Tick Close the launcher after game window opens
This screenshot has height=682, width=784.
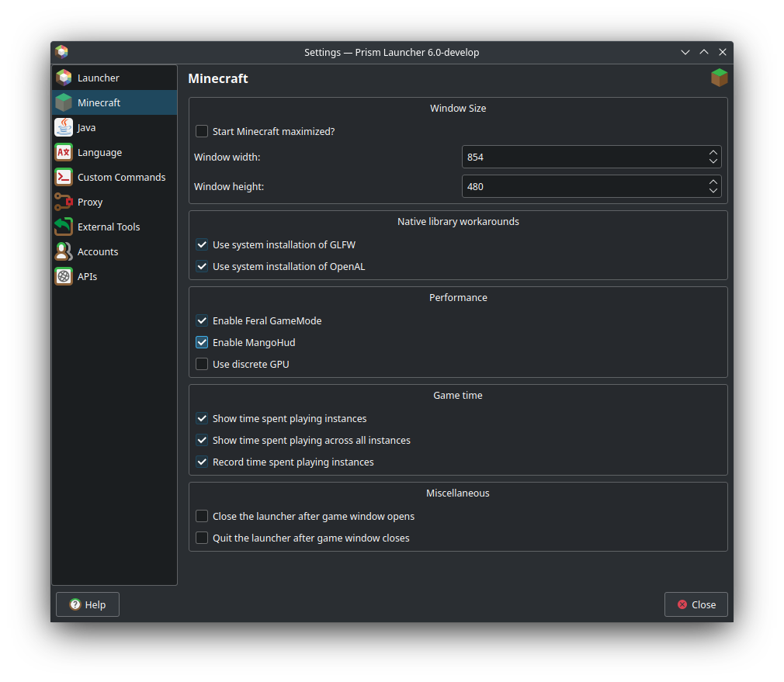coord(202,516)
